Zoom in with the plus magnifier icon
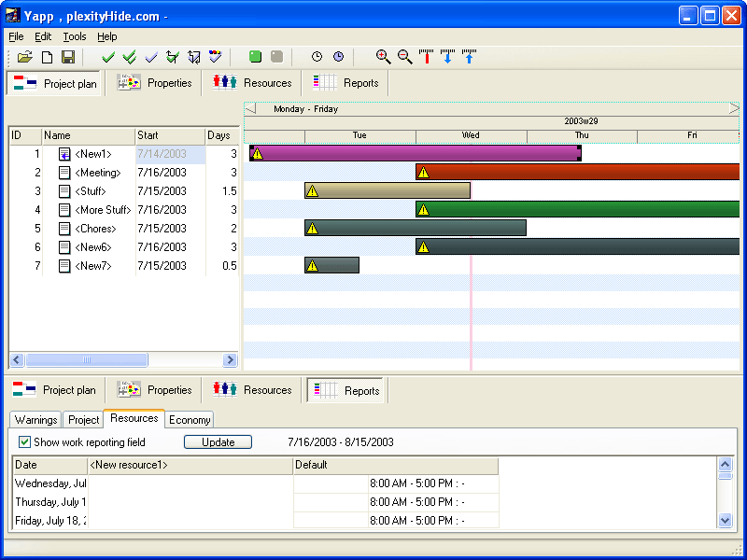Viewport: 747px width, 560px height. click(x=383, y=57)
